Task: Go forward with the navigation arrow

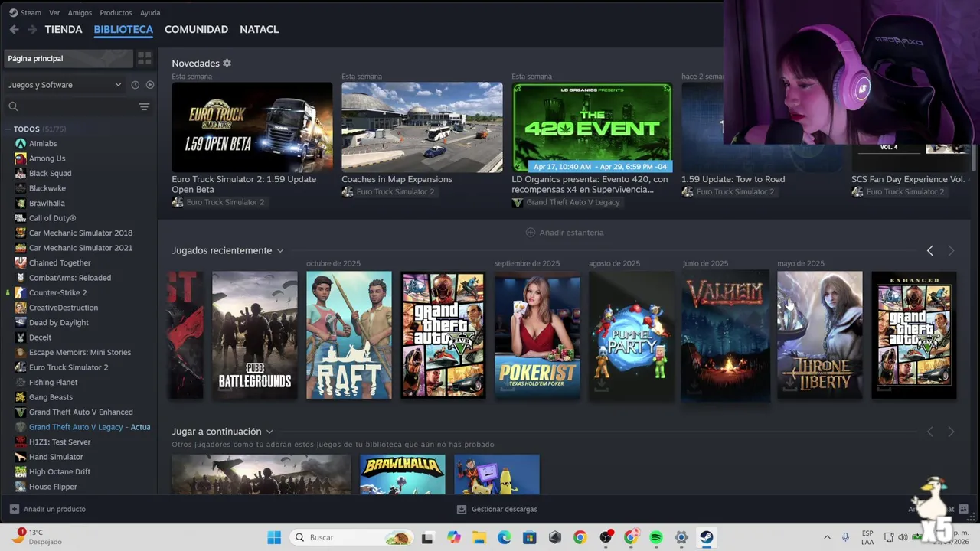Action: pos(32,30)
